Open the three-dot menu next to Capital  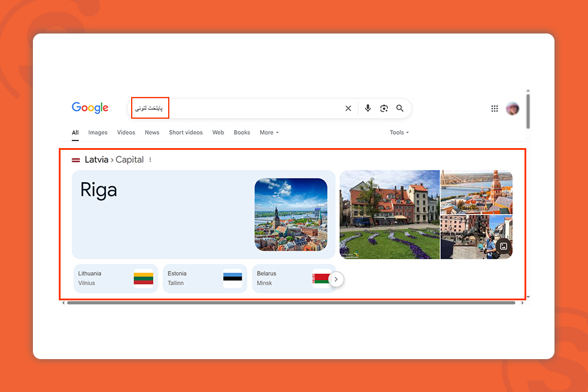(150, 160)
